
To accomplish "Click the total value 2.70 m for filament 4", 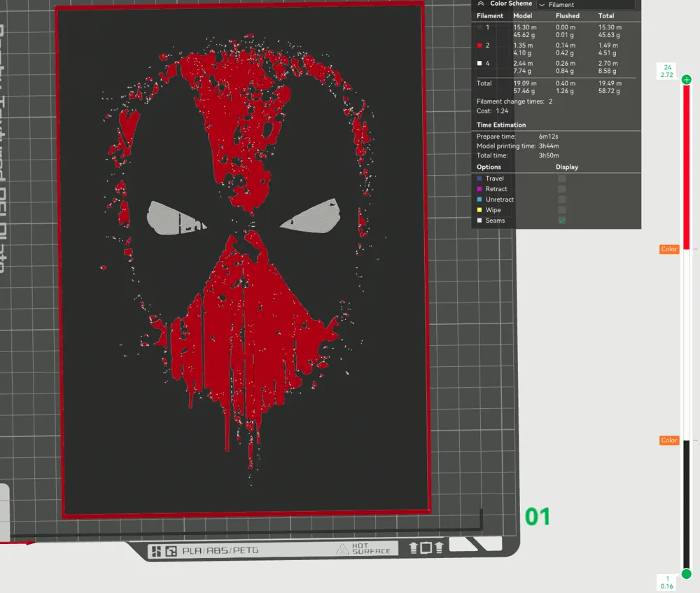I will [x=608, y=64].
